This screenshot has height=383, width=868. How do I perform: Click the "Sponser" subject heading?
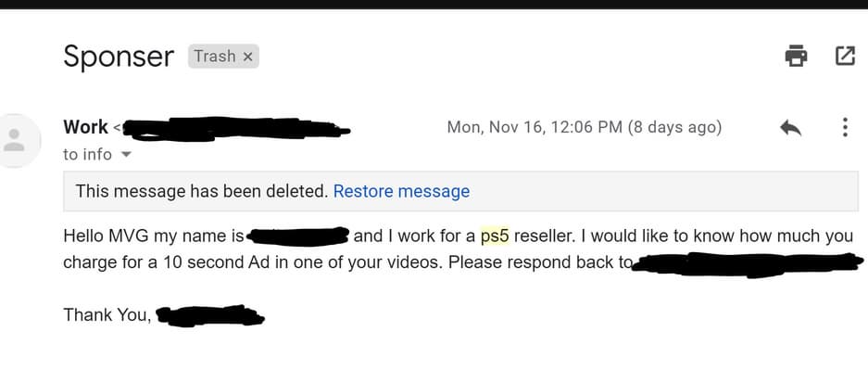click(x=118, y=57)
